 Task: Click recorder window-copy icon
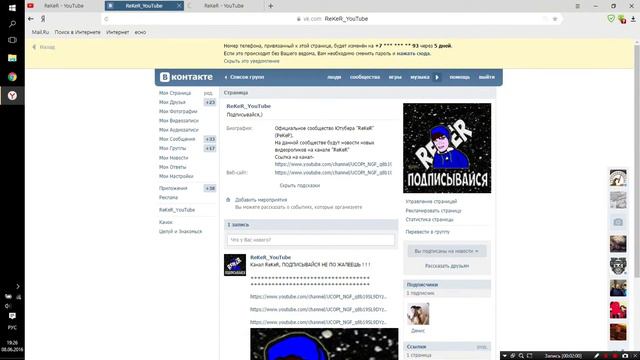coord(513,356)
